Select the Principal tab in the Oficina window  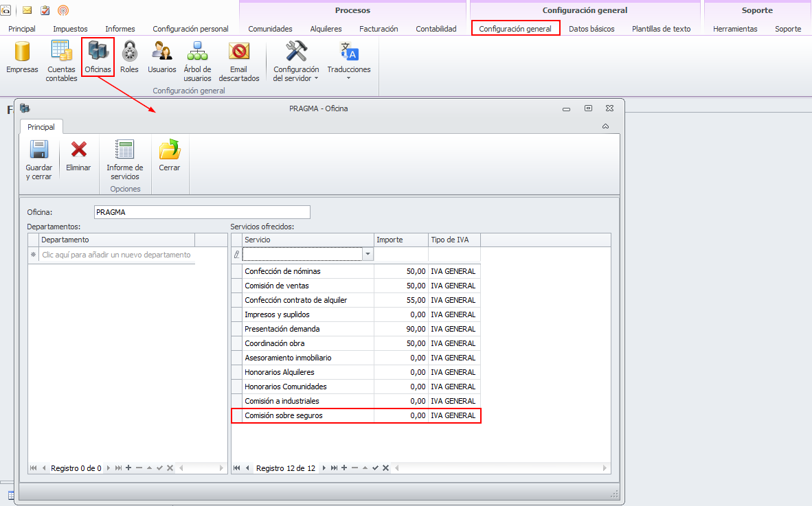pyautogui.click(x=41, y=127)
